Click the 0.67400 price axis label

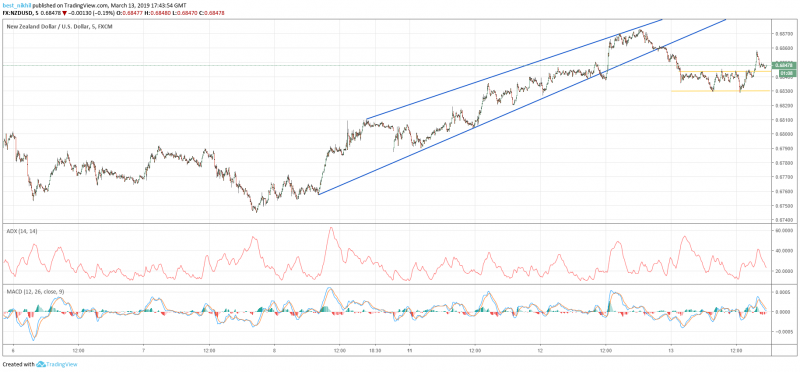point(783,220)
